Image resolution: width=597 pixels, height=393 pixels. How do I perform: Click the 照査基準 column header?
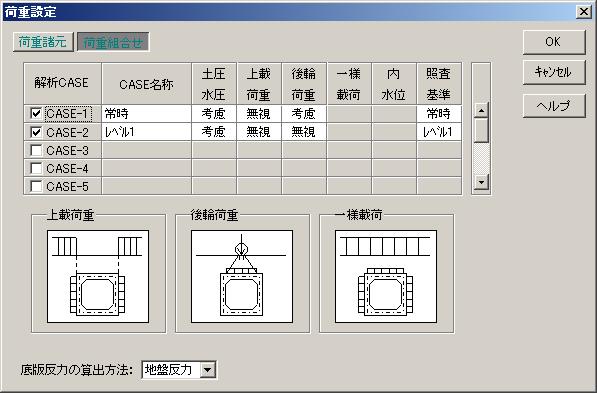click(x=439, y=84)
